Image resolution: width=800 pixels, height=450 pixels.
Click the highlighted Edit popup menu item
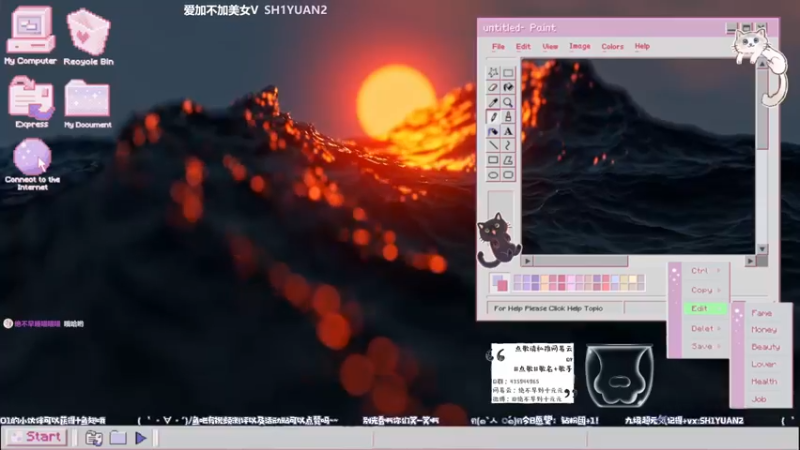[705, 309]
